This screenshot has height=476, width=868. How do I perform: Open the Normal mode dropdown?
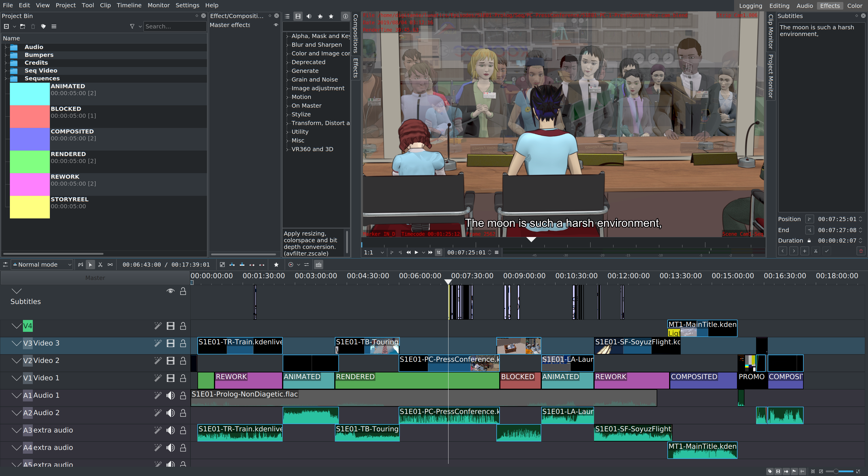pyautogui.click(x=42, y=265)
